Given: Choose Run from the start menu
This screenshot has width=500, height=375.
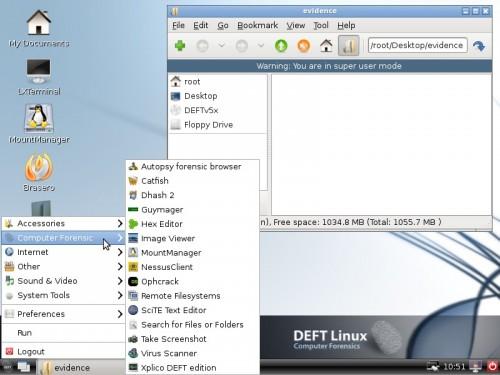Looking at the screenshot, I should [64, 333].
